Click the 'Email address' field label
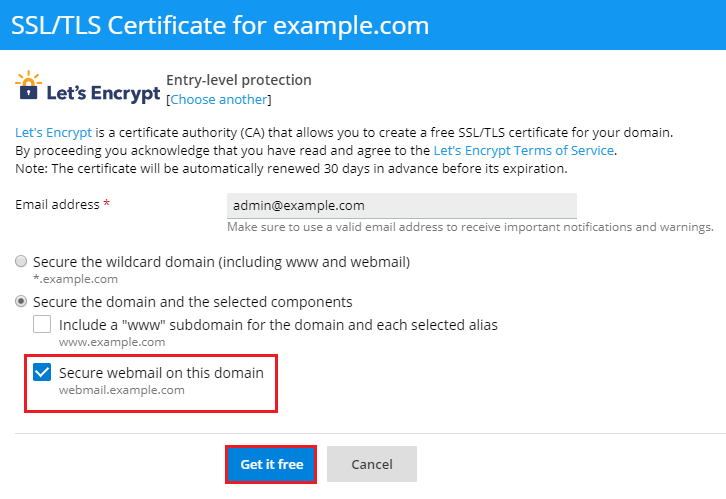The width and height of the screenshot is (726, 499). (x=57, y=204)
